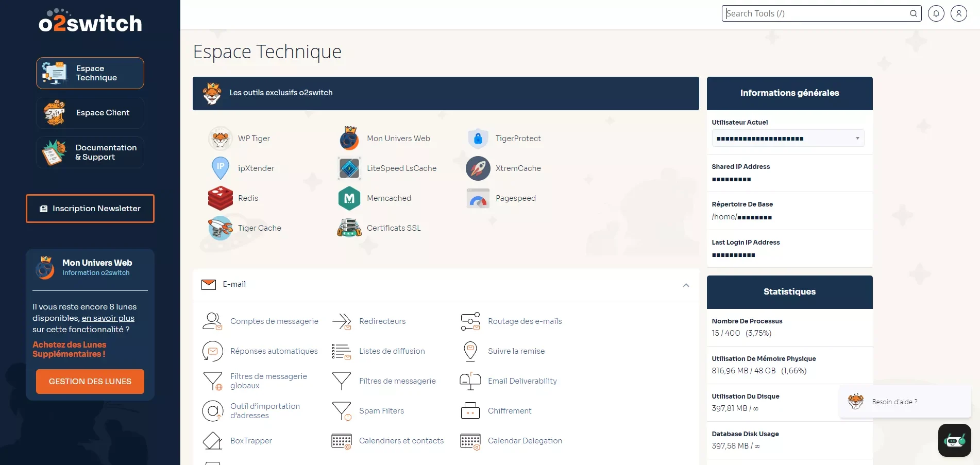Image resolution: width=980 pixels, height=465 pixels.
Task: Click the 'Shared IP Address' label
Action: (x=741, y=167)
